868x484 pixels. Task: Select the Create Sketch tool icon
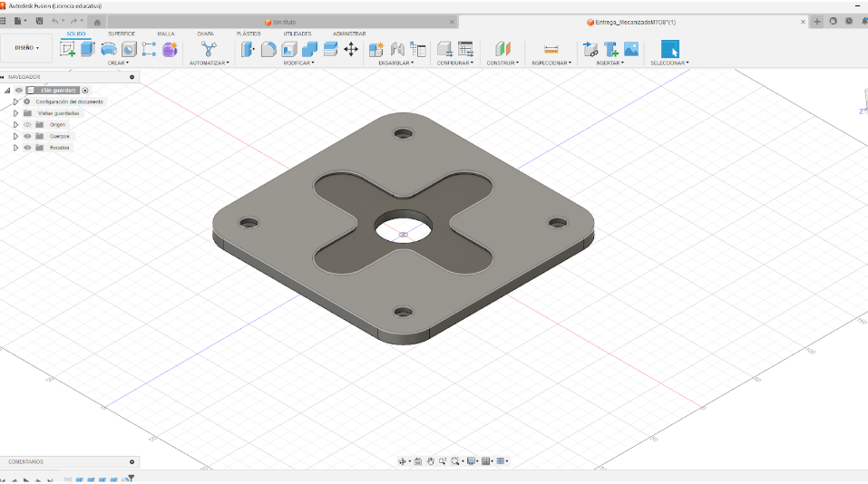(67, 49)
